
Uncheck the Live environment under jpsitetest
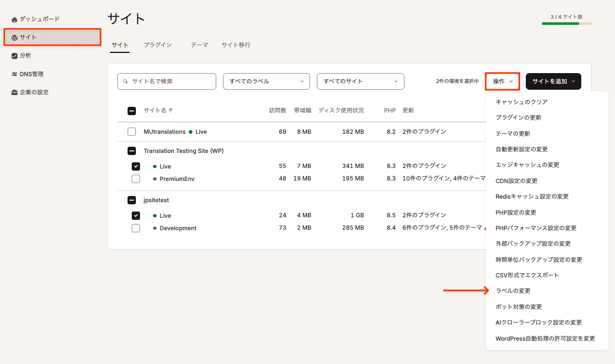click(x=136, y=216)
